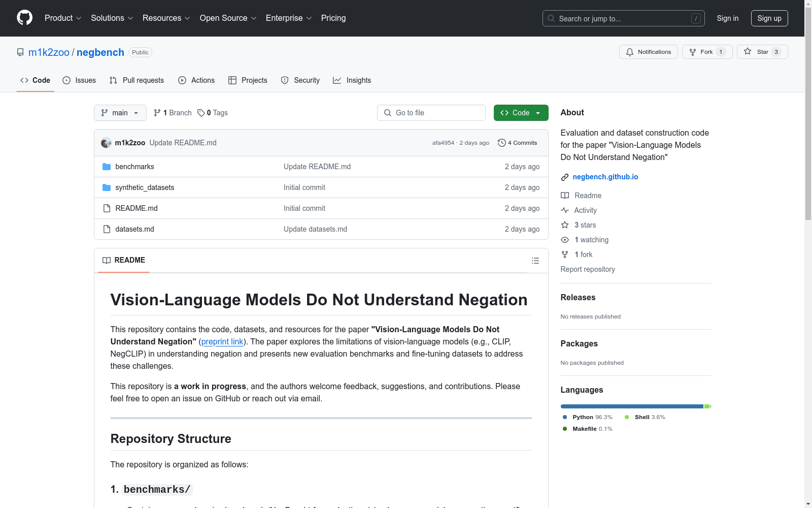Viewport: 812px width, 508px height.
Task: Click the Pricing link
Action: point(333,18)
